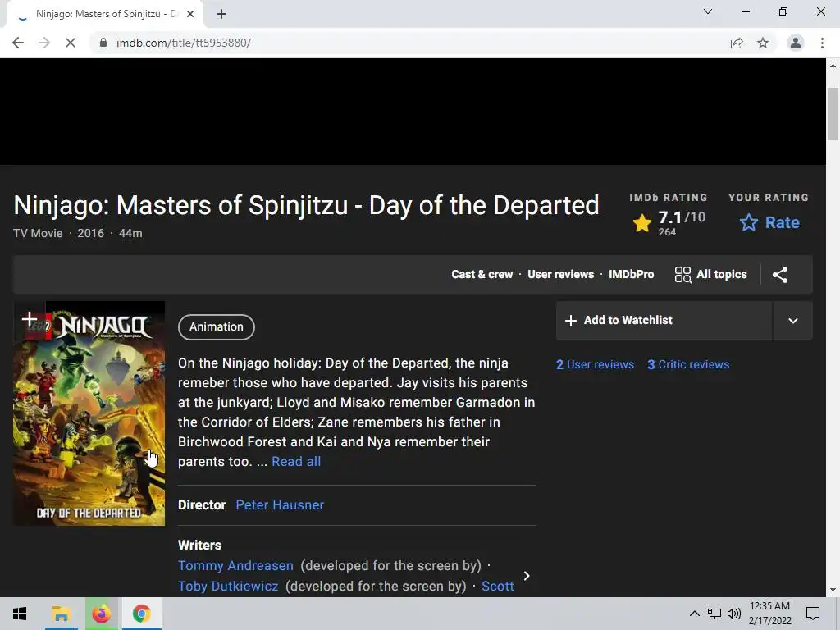Click the share icon beside All topics
This screenshot has height=630, width=840.
pos(780,275)
